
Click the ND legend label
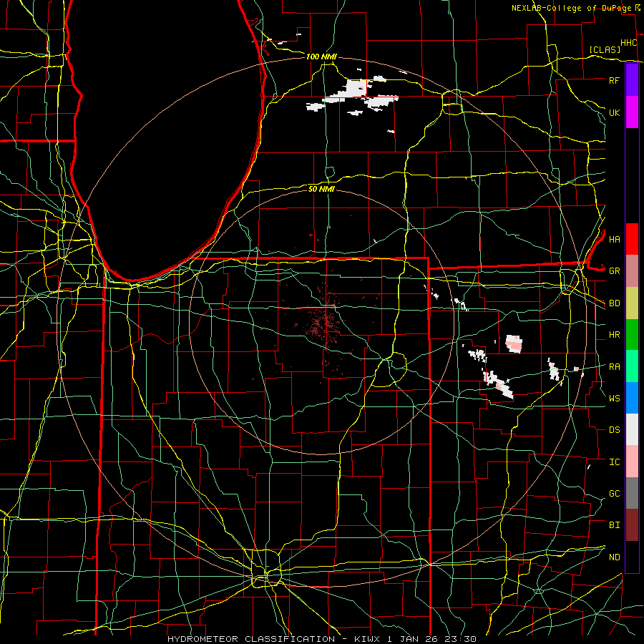614,557
